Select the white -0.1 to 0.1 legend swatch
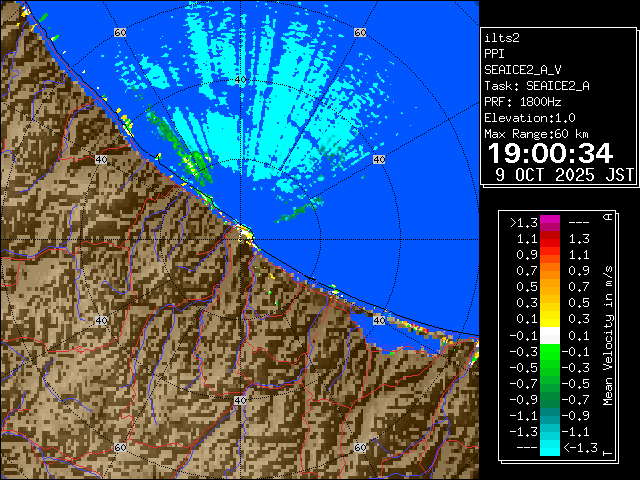 [550, 335]
